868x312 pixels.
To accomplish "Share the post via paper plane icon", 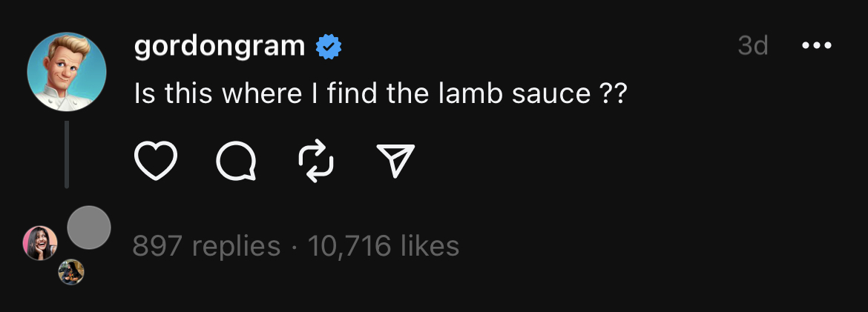I will [x=395, y=161].
